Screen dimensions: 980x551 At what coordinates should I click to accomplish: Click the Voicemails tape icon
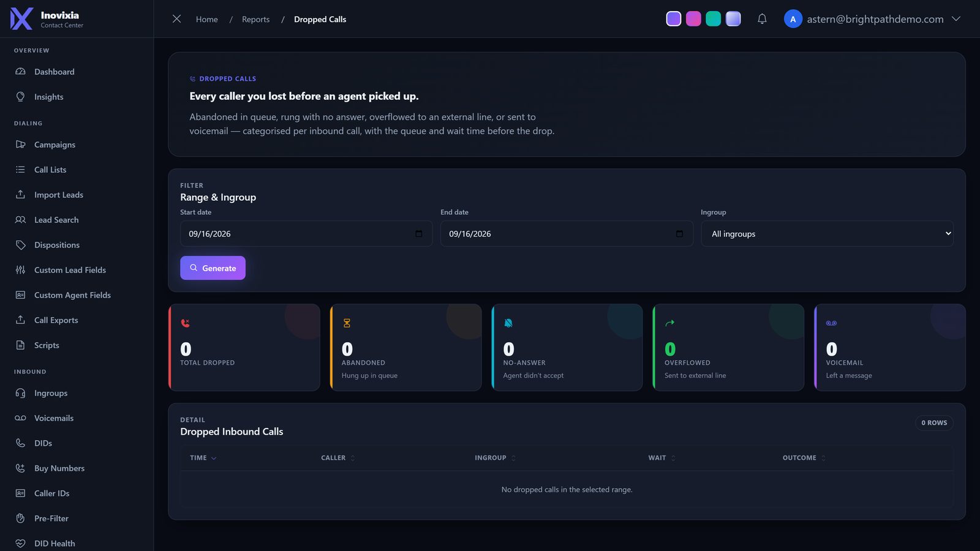click(x=20, y=418)
